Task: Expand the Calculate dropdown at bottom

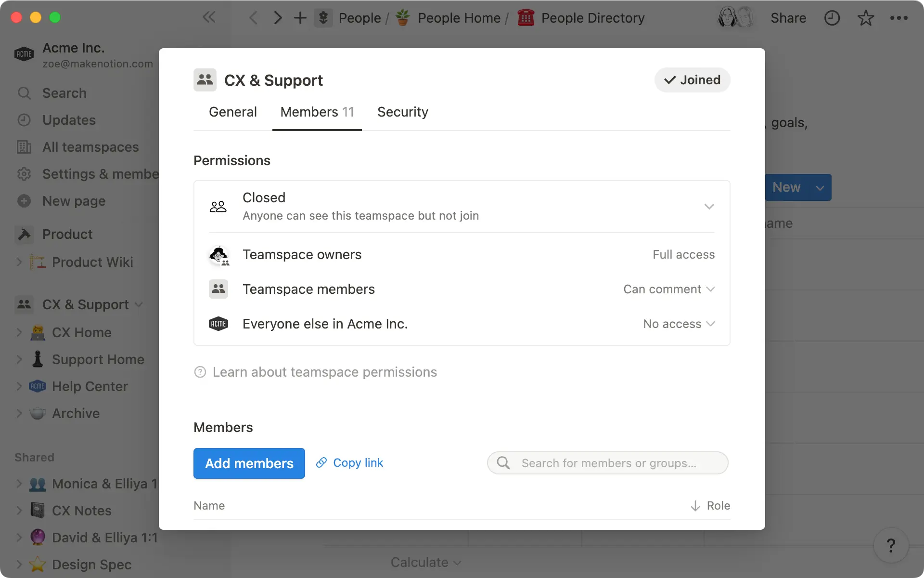Action: pyautogui.click(x=425, y=562)
